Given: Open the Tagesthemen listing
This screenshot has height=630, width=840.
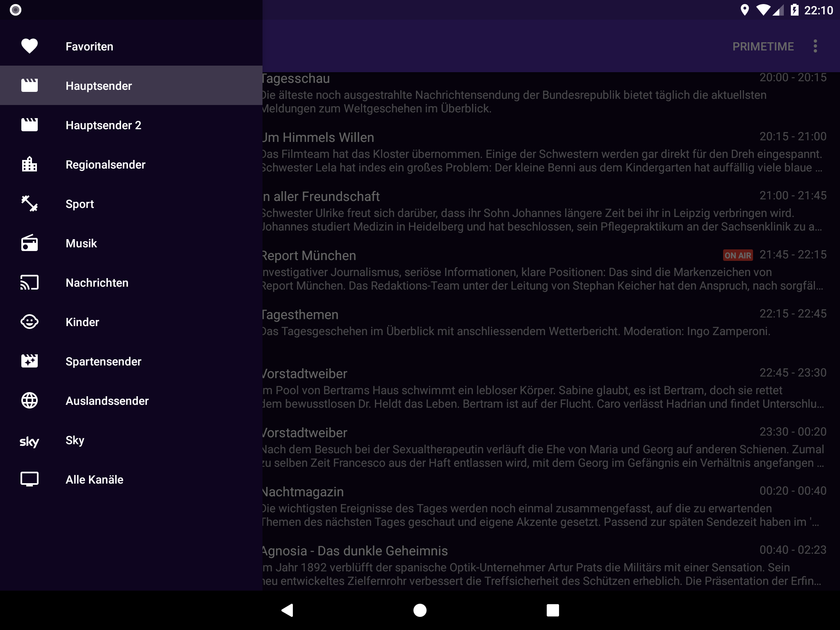Looking at the screenshot, I should click(x=541, y=322).
